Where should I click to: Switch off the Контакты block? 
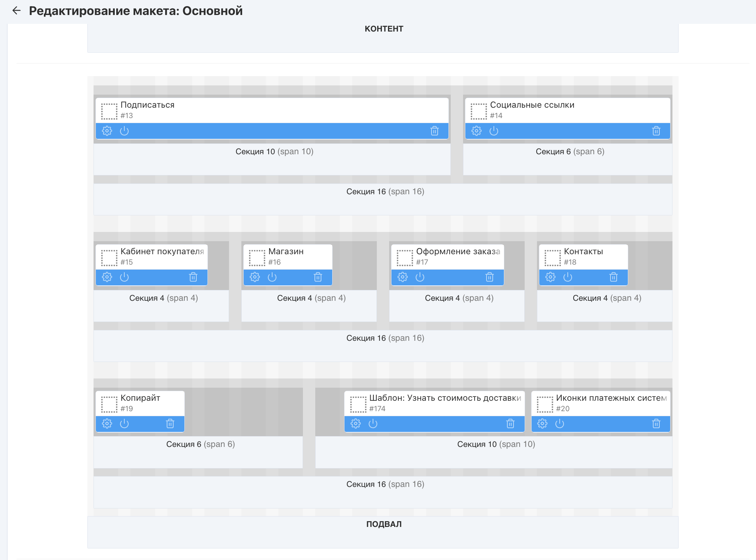[x=568, y=277]
